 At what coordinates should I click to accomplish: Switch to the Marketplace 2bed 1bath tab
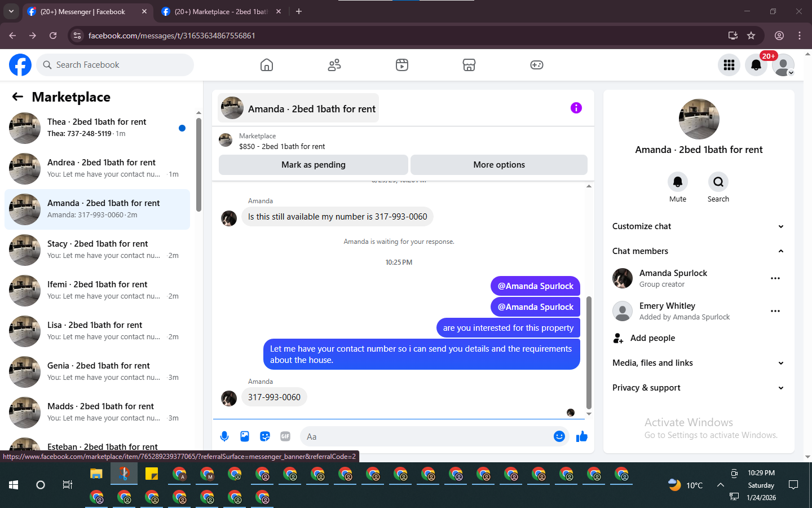[x=220, y=11]
